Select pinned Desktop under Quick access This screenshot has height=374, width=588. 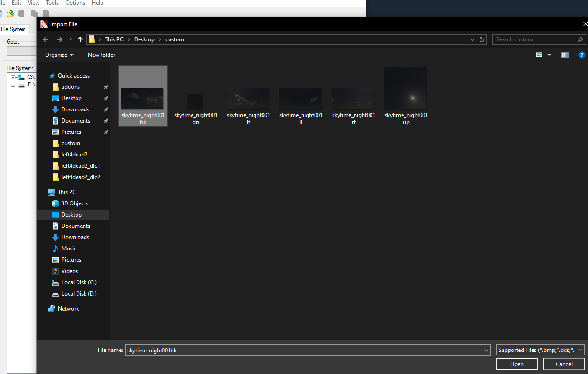point(71,98)
